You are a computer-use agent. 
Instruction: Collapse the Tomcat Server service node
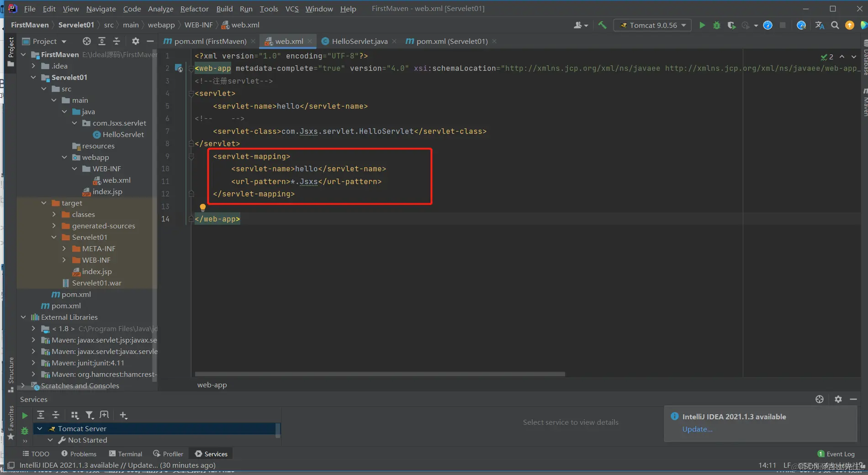40,428
